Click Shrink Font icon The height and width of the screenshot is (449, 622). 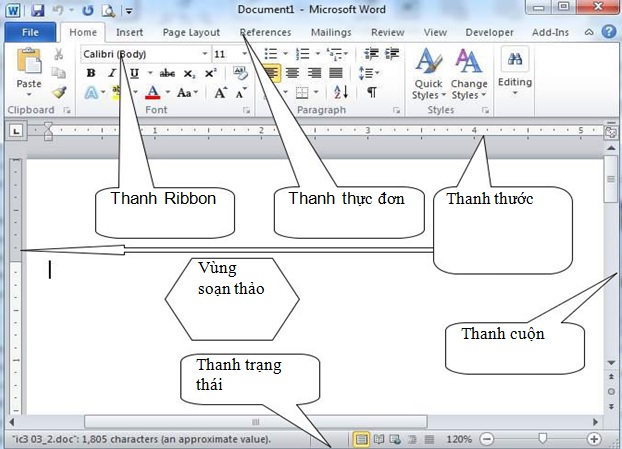pyautogui.click(x=241, y=93)
